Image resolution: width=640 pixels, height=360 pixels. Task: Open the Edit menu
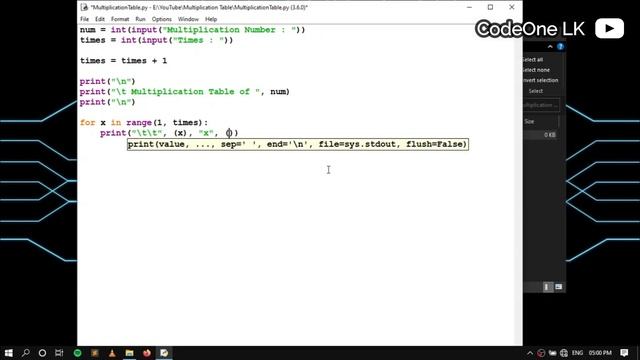pos(100,19)
